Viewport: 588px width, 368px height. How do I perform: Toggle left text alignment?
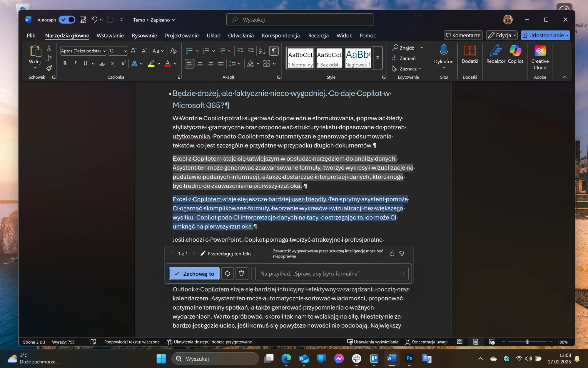(190, 64)
